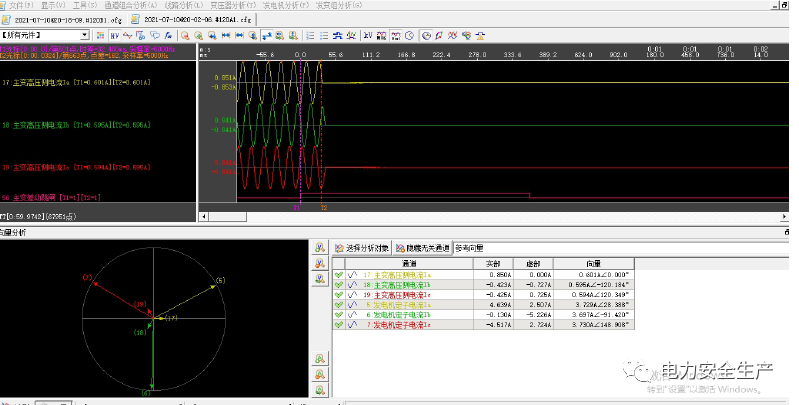Uncheck the 主变高压侧电流Ib channel
Image resolution: width=799 pixels, height=405 pixels.
pyautogui.click(x=339, y=285)
